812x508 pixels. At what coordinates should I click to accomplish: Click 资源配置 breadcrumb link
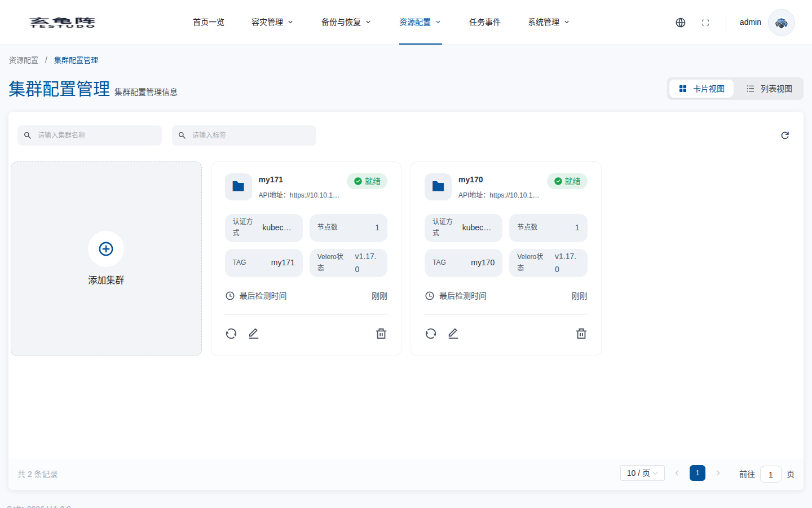[24, 60]
